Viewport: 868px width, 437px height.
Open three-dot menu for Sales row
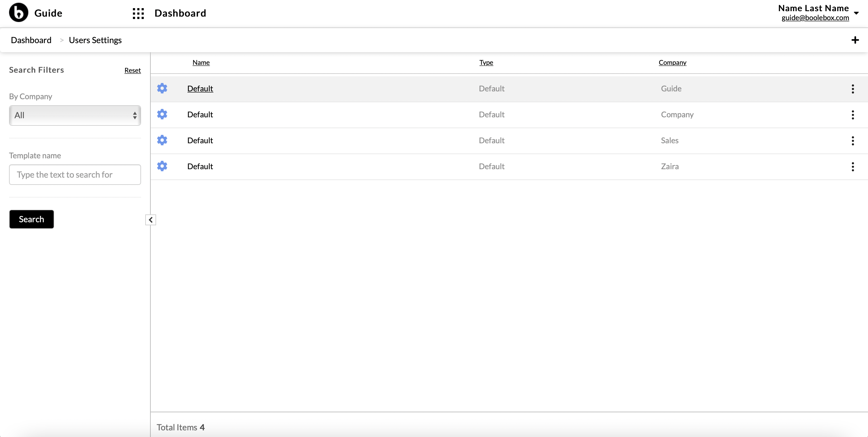pyautogui.click(x=853, y=141)
